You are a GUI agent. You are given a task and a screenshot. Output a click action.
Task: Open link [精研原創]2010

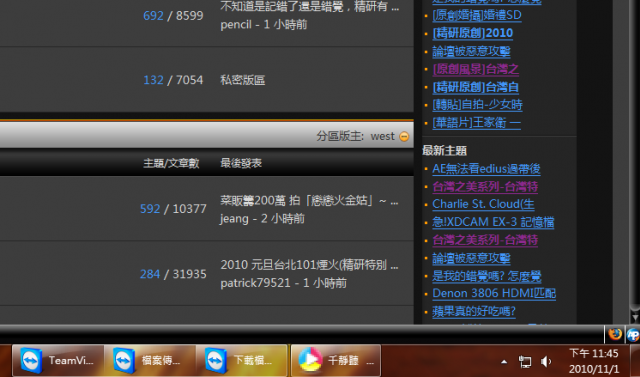point(473,33)
